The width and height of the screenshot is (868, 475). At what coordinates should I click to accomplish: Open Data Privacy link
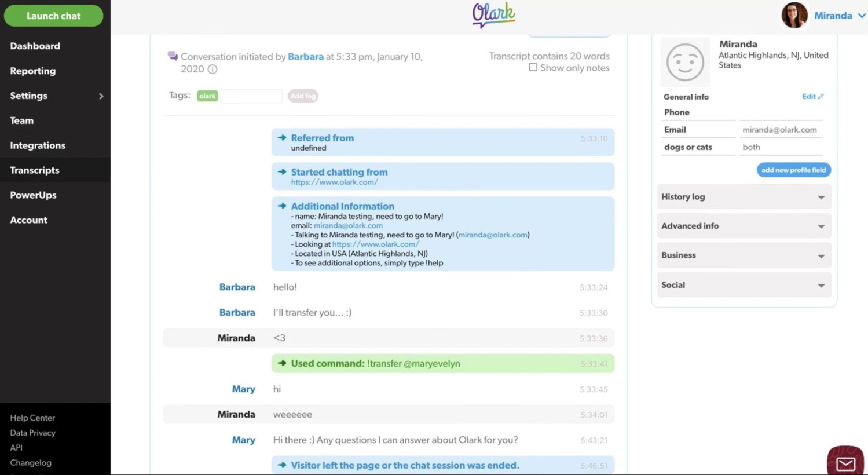32,433
